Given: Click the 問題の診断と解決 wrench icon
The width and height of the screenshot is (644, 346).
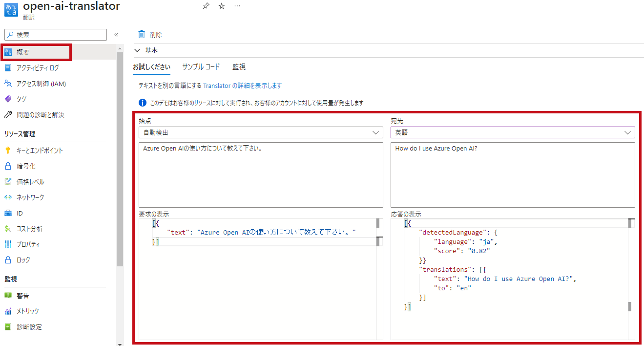Looking at the screenshot, I should 8,115.
